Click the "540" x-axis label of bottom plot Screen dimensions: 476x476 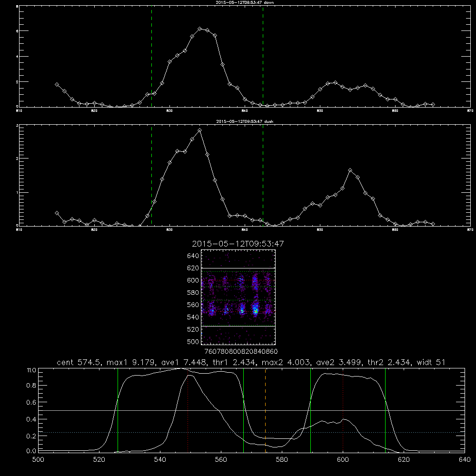coord(160,460)
